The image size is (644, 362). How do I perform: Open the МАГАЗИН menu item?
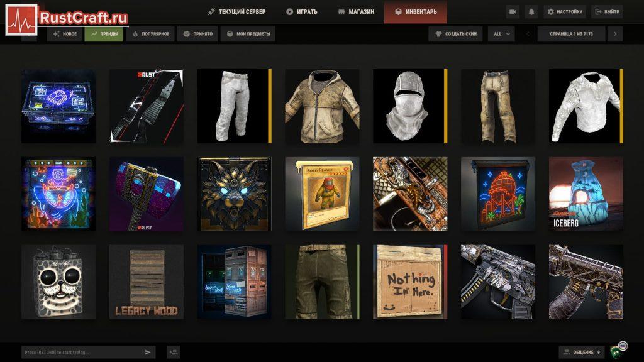point(356,12)
